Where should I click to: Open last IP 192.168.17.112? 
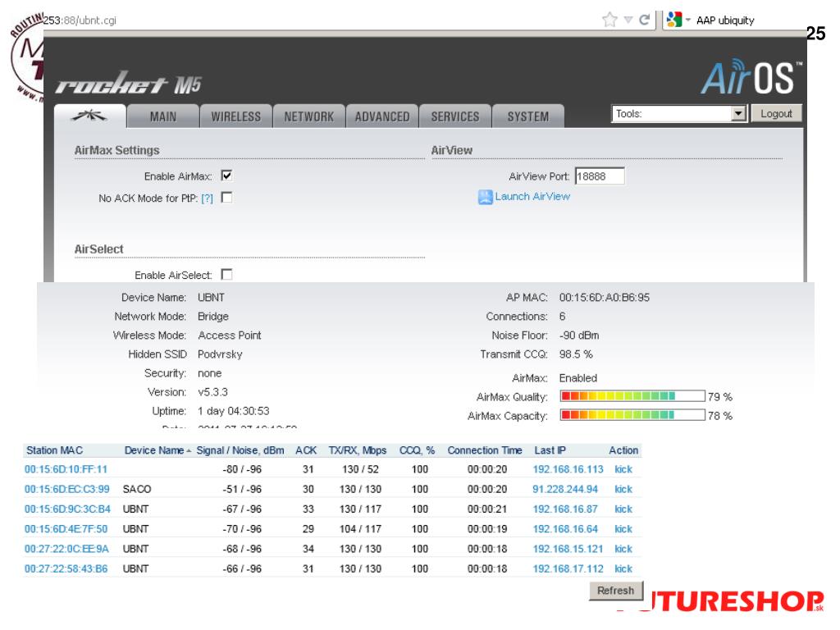[568, 568]
